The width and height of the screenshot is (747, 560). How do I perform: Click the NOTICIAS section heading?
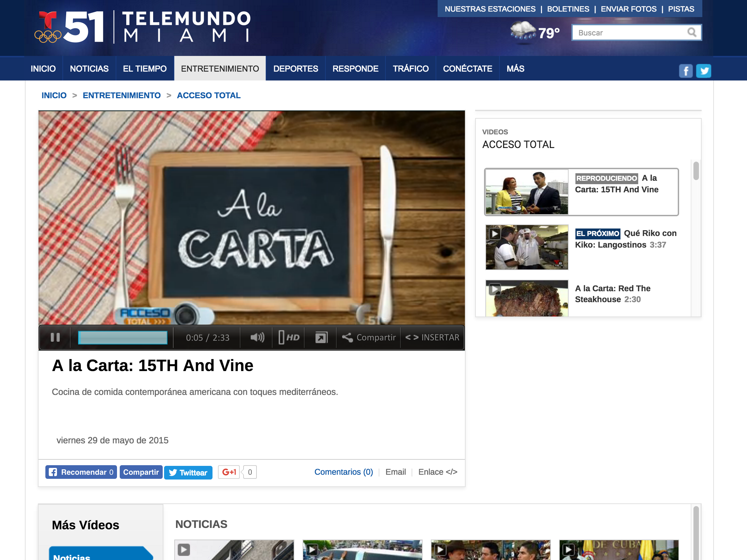tap(201, 524)
